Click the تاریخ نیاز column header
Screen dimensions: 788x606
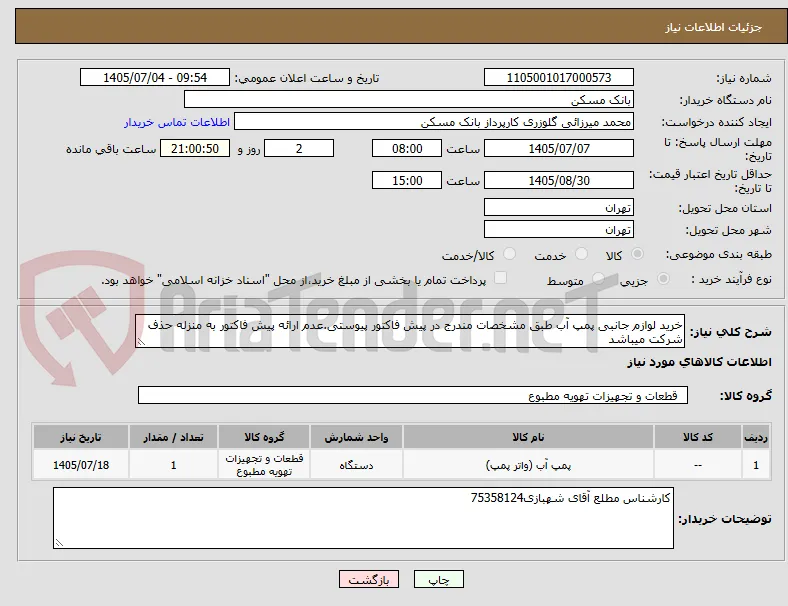81,437
